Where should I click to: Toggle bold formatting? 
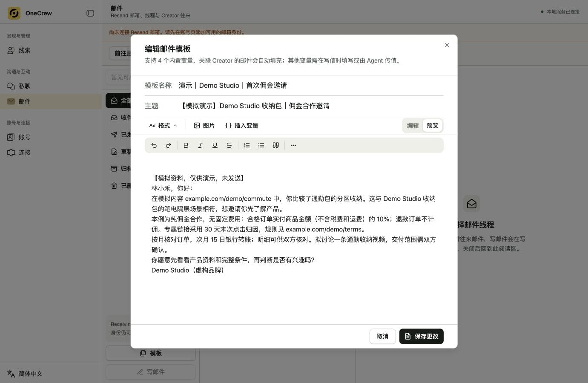pyautogui.click(x=186, y=145)
